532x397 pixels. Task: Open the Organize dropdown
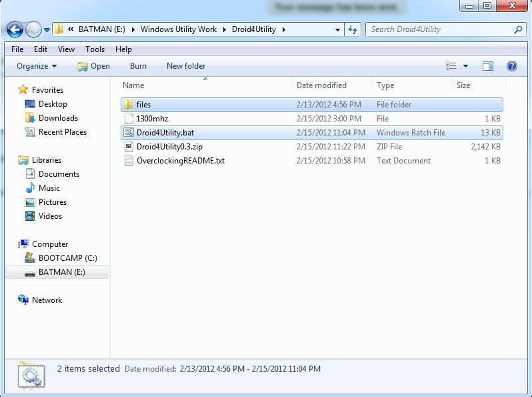tap(37, 66)
